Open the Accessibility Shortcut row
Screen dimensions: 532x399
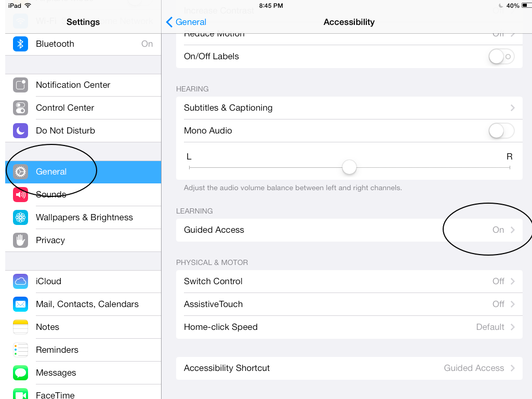point(349,368)
